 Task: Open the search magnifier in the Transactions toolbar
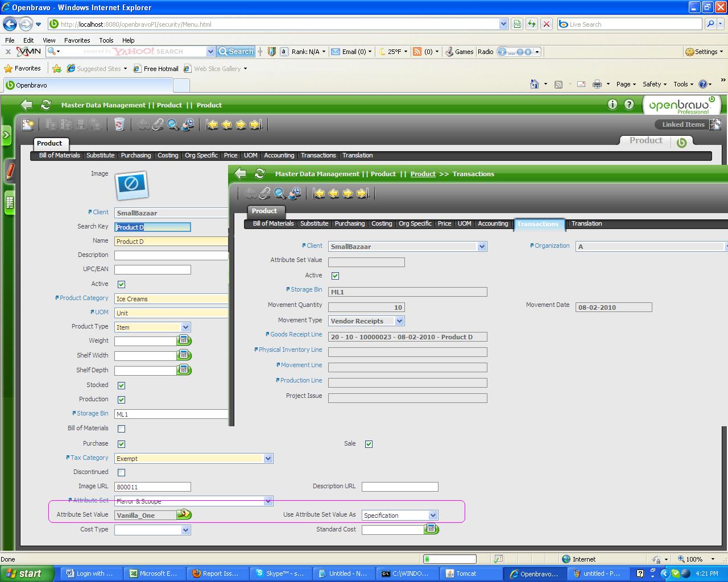point(279,193)
